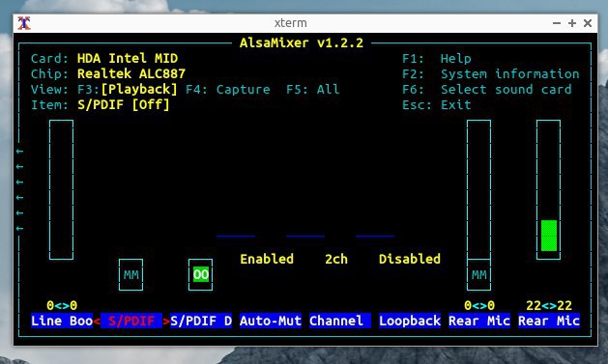Click the 22<>22 volume value
Screen dimensions: 608x364
point(549,305)
